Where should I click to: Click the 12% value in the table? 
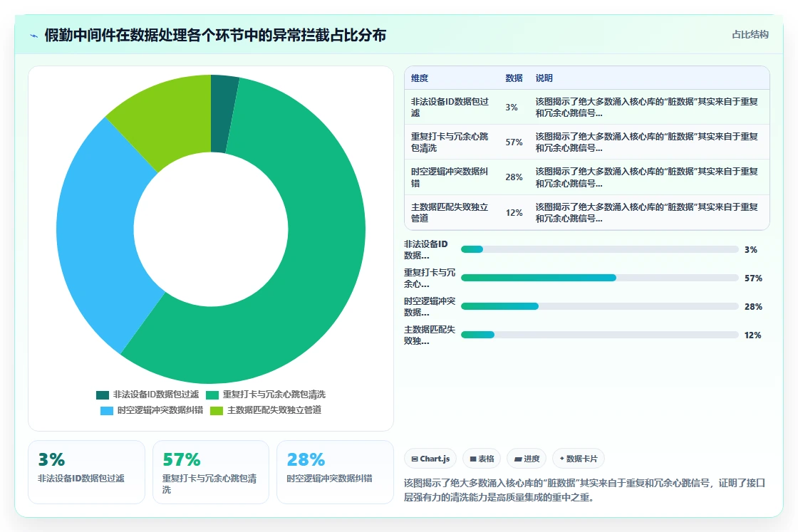pyautogui.click(x=514, y=213)
